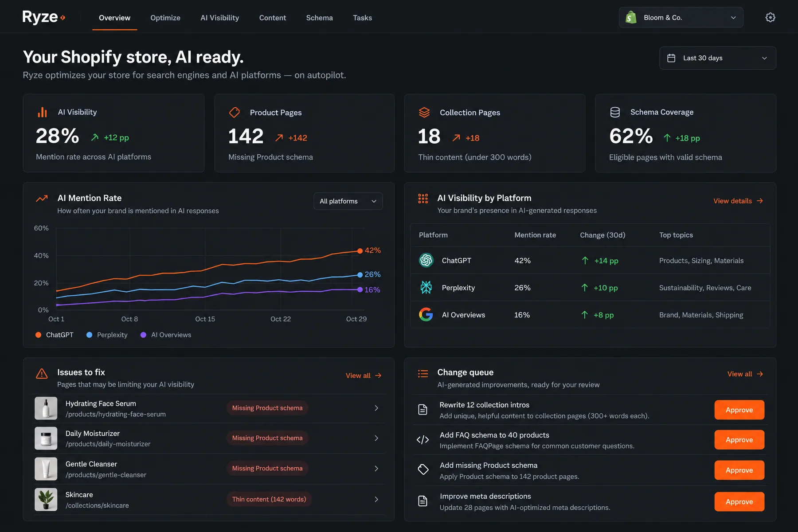Select the Schema tab
798x532 pixels.
click(320, 18)
